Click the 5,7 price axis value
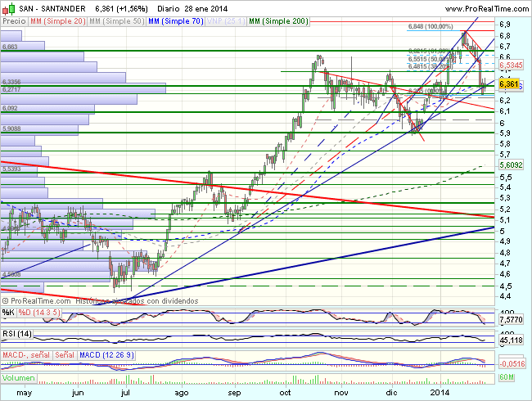The height and width of the screenshot is (401, 532). point(505,155)
